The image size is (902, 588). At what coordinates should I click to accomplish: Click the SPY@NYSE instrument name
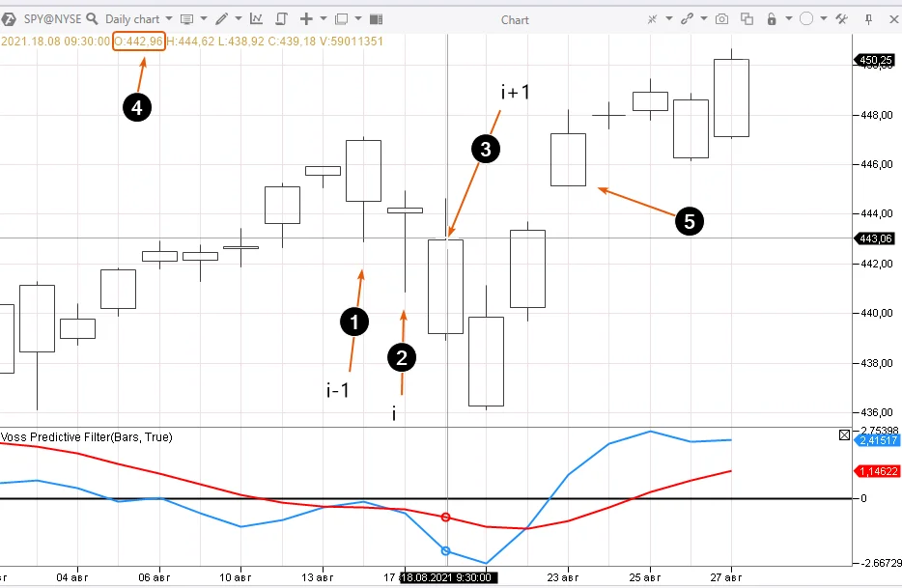coord(52,18)
